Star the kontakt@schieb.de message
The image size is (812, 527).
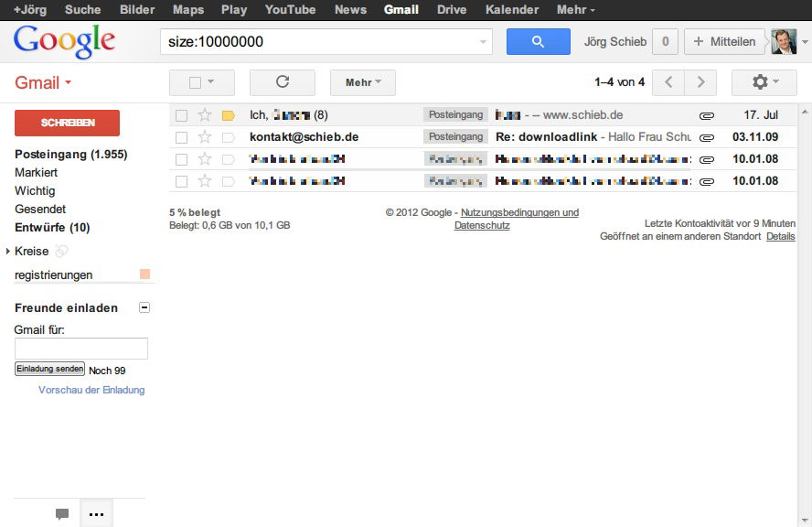click(205, 137)
